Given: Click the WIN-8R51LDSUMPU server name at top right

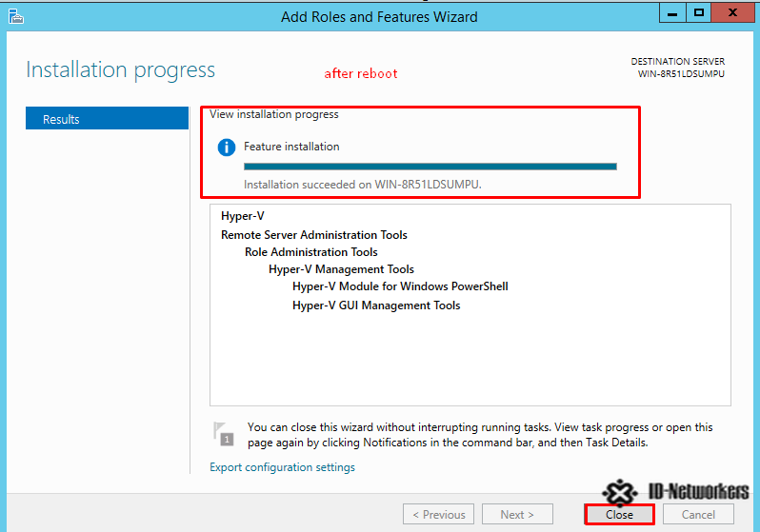Looking at the screenshot, I should click(x=681, y=74).
